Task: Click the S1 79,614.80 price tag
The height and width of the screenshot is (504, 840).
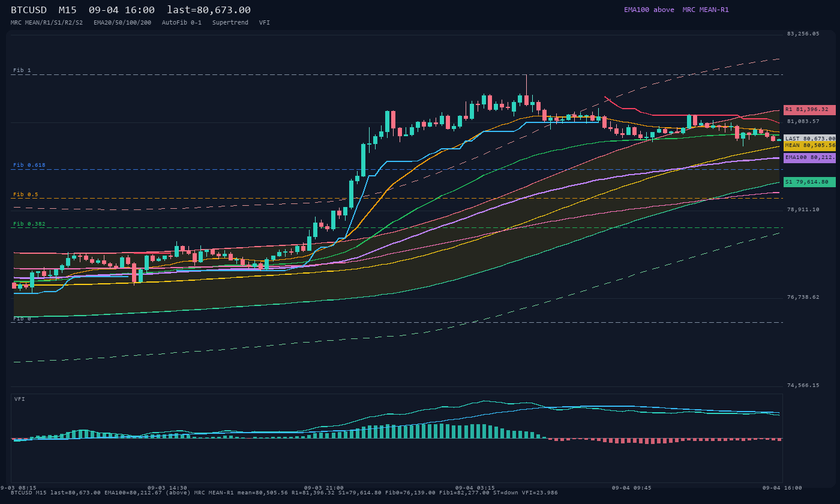Action: click(809, 182)
